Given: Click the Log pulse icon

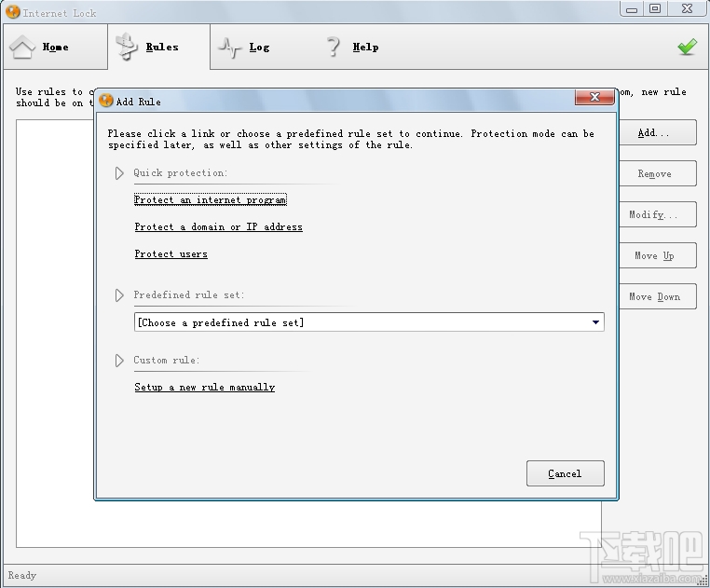Looking at the screenshot, I should click(x=229, y=48).
